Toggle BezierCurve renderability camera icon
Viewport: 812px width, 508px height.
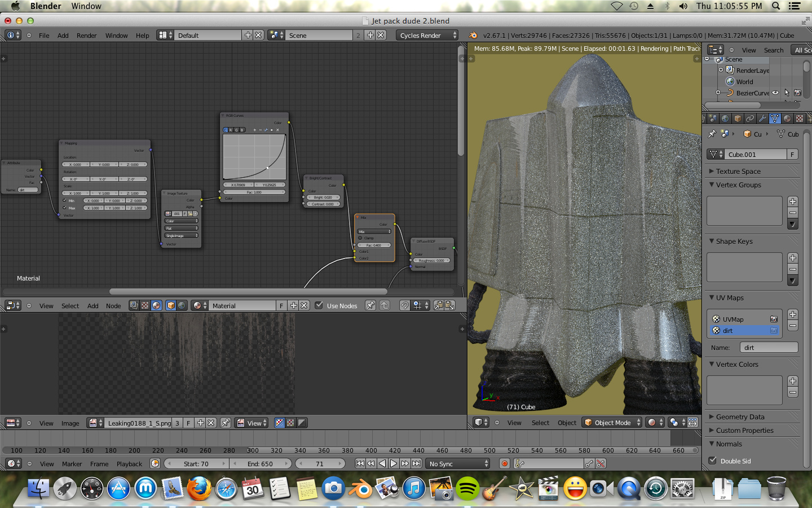pos(797,93)
